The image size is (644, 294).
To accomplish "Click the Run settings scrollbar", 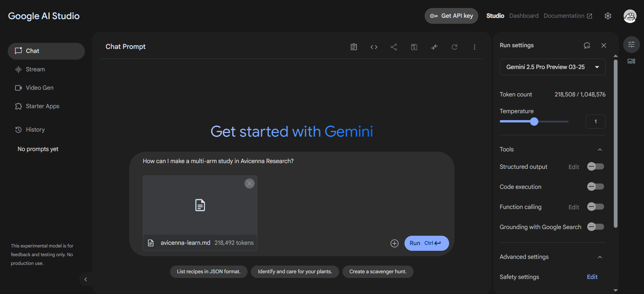I will pos(615,144).
